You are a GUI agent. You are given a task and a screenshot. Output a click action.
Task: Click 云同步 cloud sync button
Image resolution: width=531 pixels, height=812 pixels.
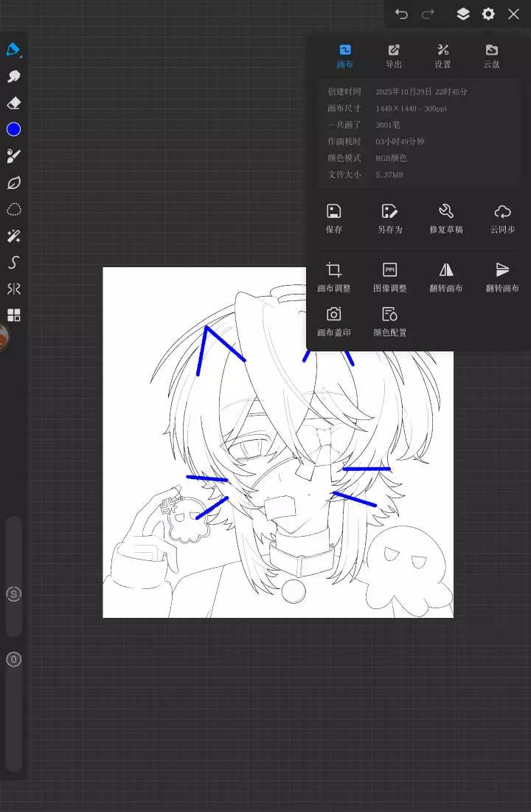(502, 219)
